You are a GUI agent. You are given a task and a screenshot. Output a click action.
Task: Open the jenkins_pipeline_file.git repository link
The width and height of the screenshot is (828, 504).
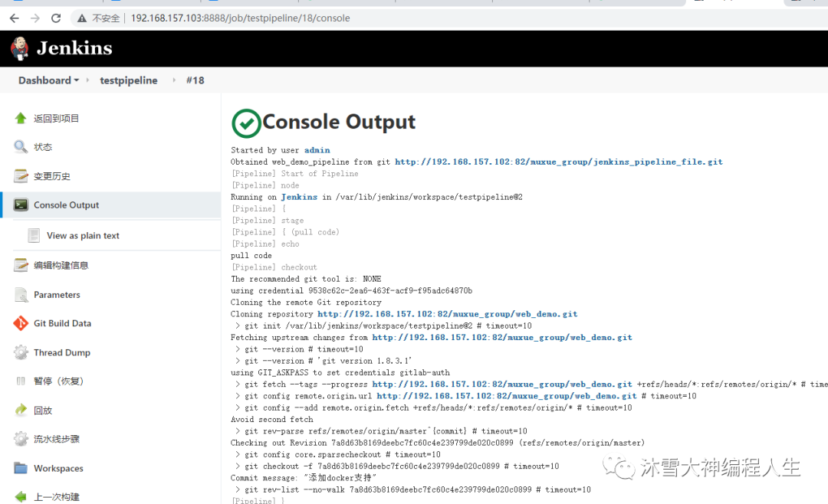(559, 162)
